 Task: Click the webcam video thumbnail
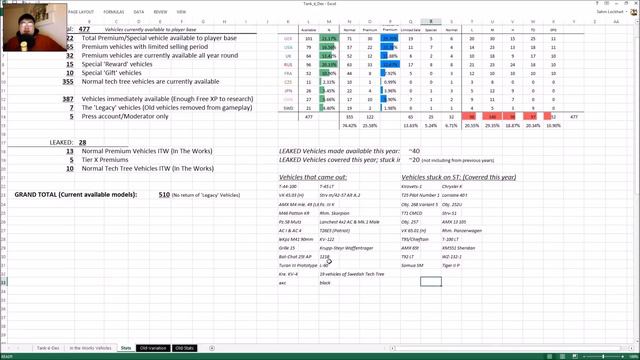35,27
